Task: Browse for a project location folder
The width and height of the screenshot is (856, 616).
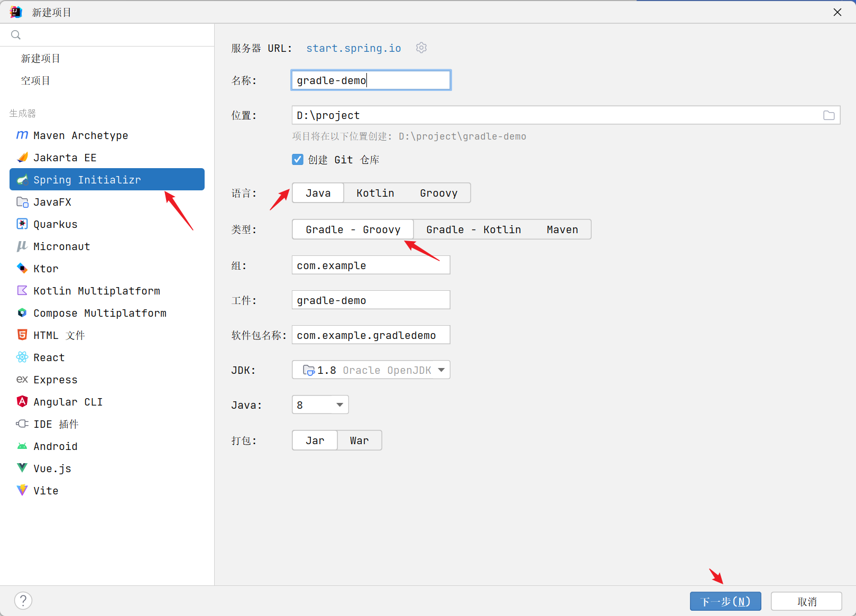Action: (x=829, y=115)
